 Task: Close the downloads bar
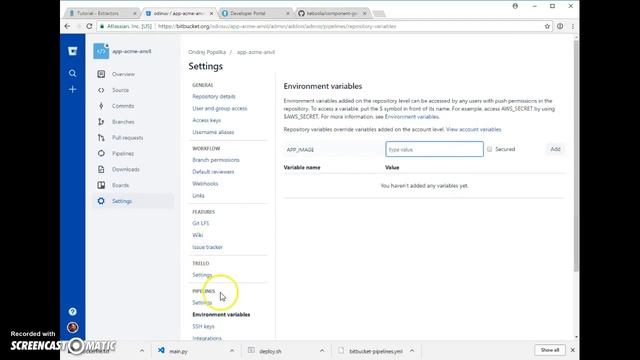573,350
